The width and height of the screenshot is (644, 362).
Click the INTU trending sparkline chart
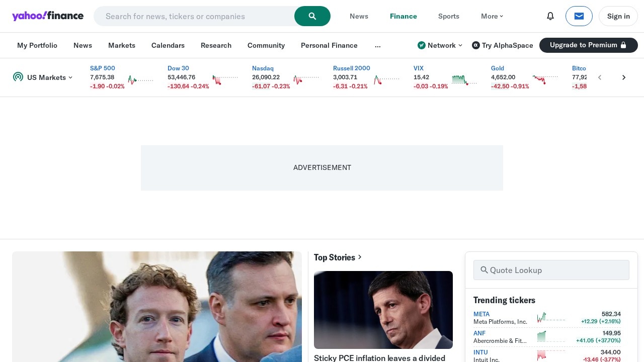point(551,355)
